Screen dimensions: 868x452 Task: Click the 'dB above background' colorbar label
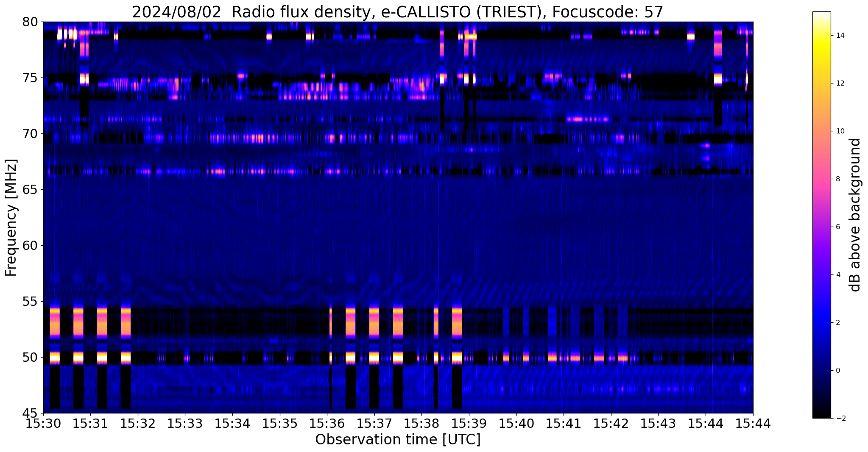(855, 215)
